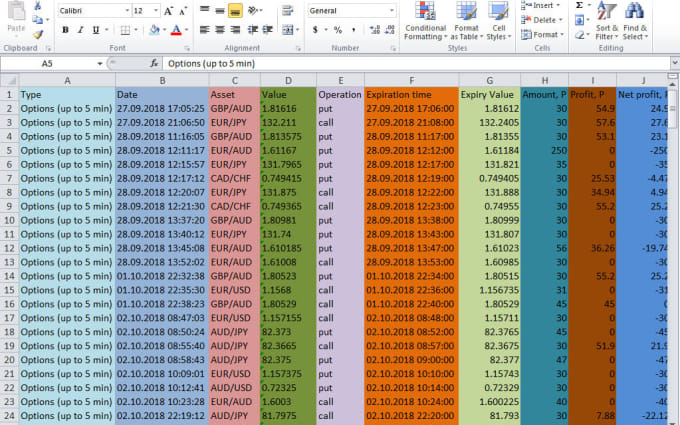
Task: Open Alignment group dialog launcher
Action: pos(298,49)
